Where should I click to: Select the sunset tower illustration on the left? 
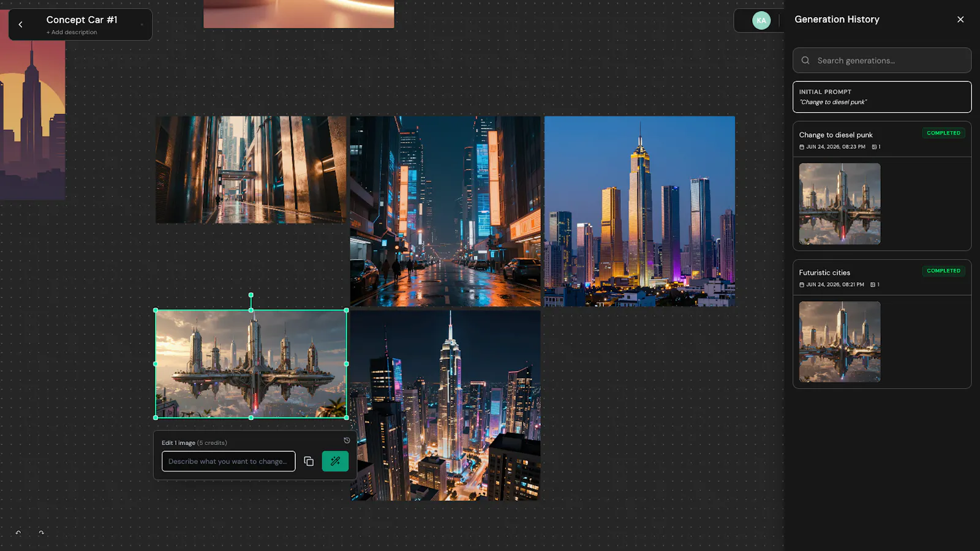pyautogui.click(x=32, y=120)
